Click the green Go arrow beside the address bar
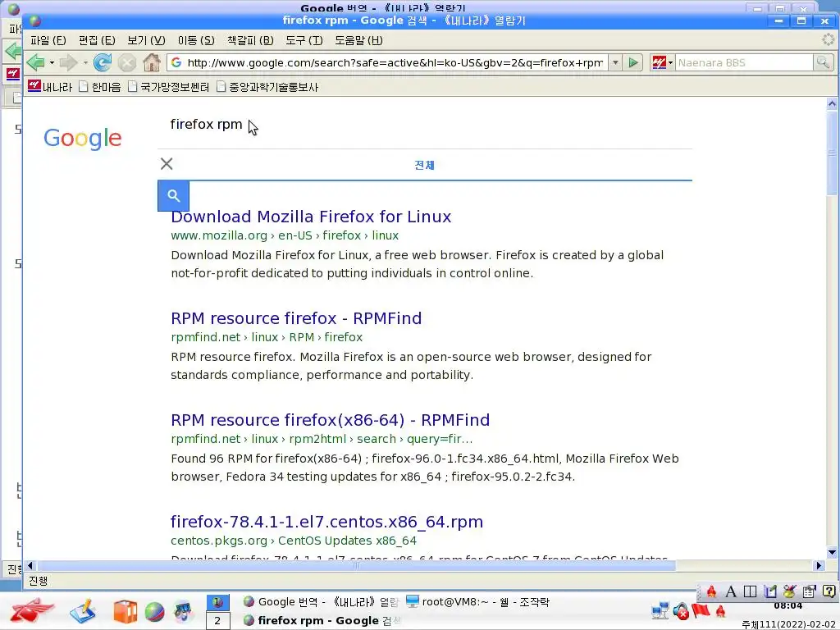This screenshot has height=630, width=840. click(x=633, y=62)
